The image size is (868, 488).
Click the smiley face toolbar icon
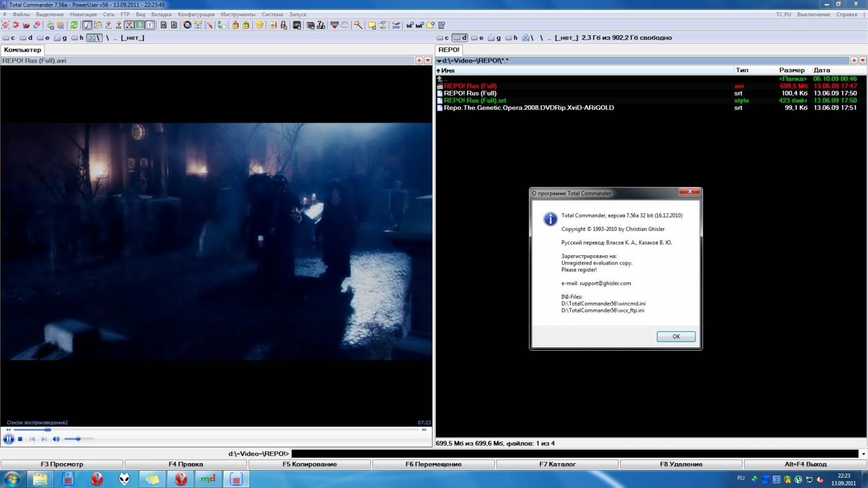(x=259, y=25)
